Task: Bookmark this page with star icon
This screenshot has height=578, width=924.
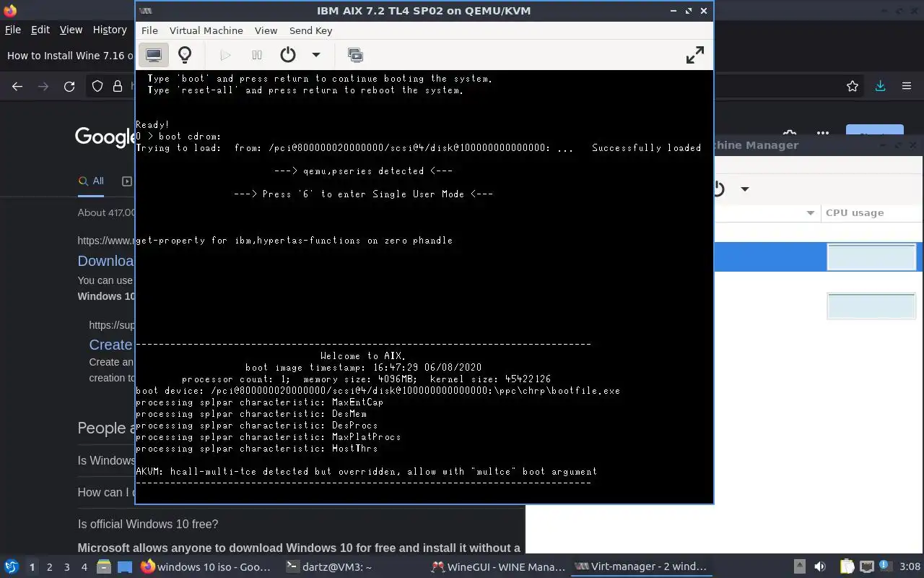Action: [x=853, y=86]
